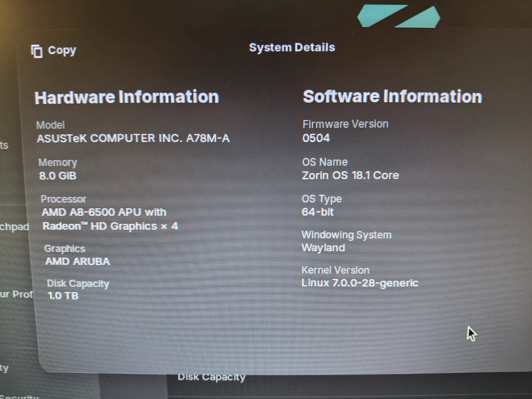Click the Software Information heading
Viewport: 532px width, 399px height.
tap(392, 96)
